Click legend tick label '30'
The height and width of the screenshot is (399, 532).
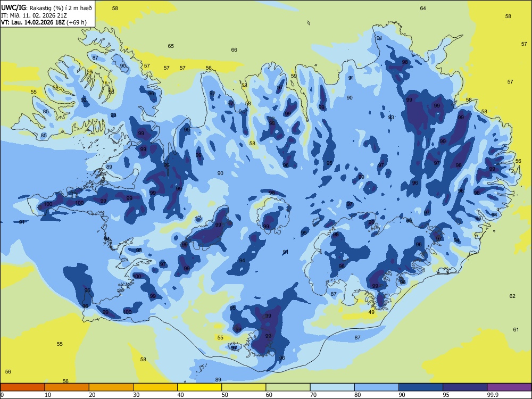coord(136,395)
